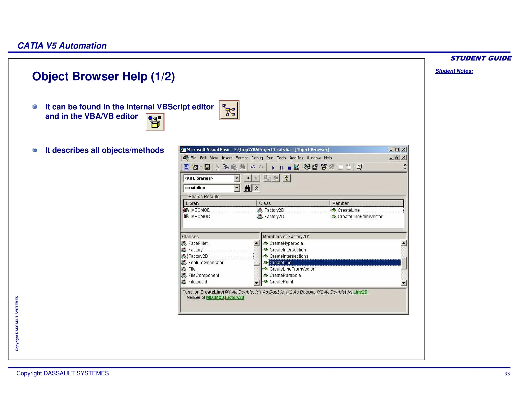Open the View menu
The width and height of the screenshot is (532, 411).
(214, 158)
